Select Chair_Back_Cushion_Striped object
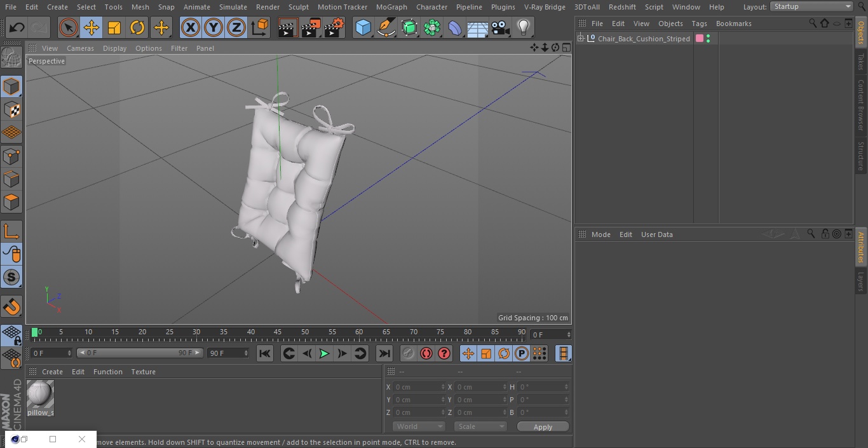 click(x=643, y=39)
